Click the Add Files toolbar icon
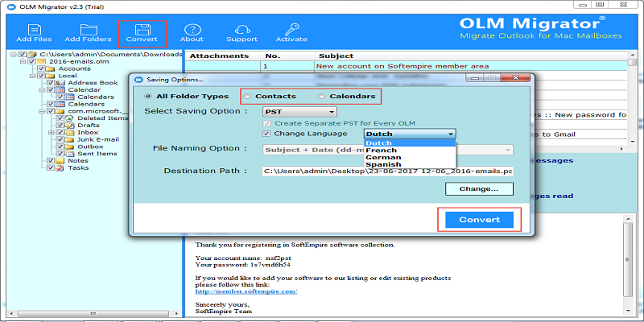This screenshot has width=644, height=322. coord(34,30)
